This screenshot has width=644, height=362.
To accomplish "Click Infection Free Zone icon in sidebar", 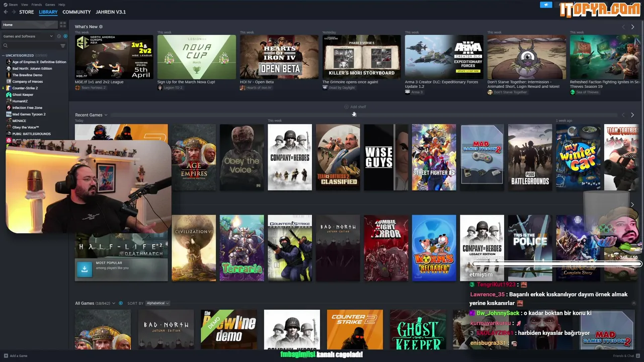I will (9, 108).
